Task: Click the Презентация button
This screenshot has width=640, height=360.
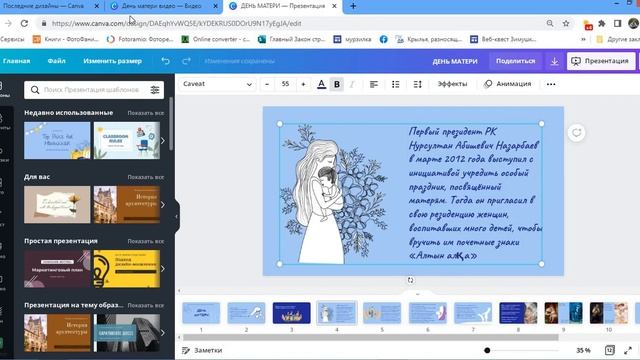Action: (x=601, y=61)
